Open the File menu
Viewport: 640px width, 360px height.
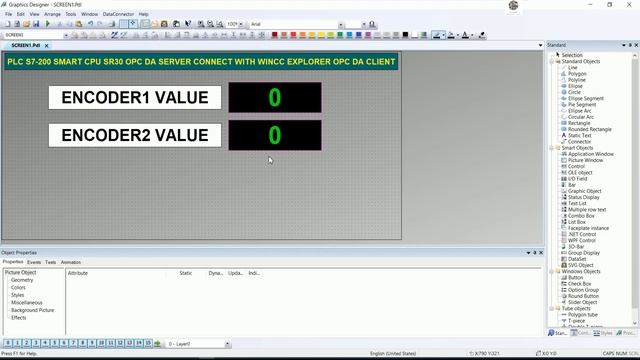[x=9, y=14]
